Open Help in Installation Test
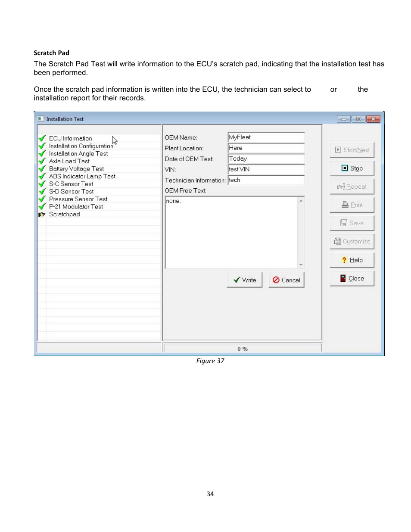The height and width of the screenshot is (532, 411). pos(352,260)
